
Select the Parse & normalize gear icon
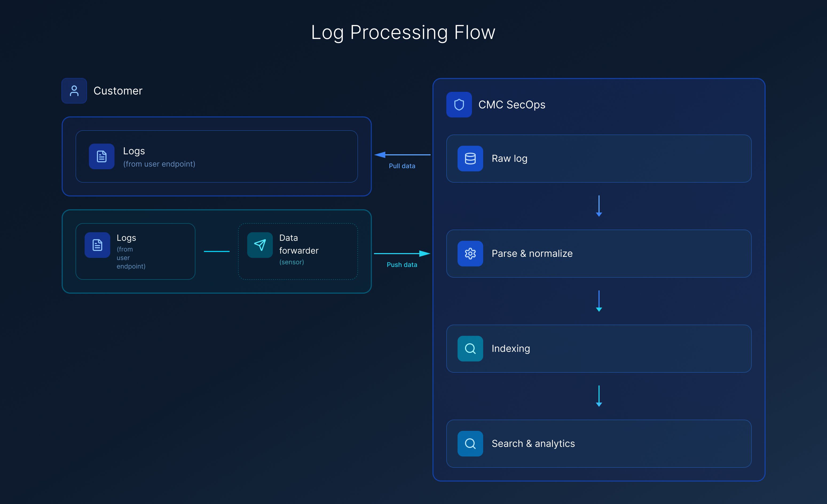point(470,254)
